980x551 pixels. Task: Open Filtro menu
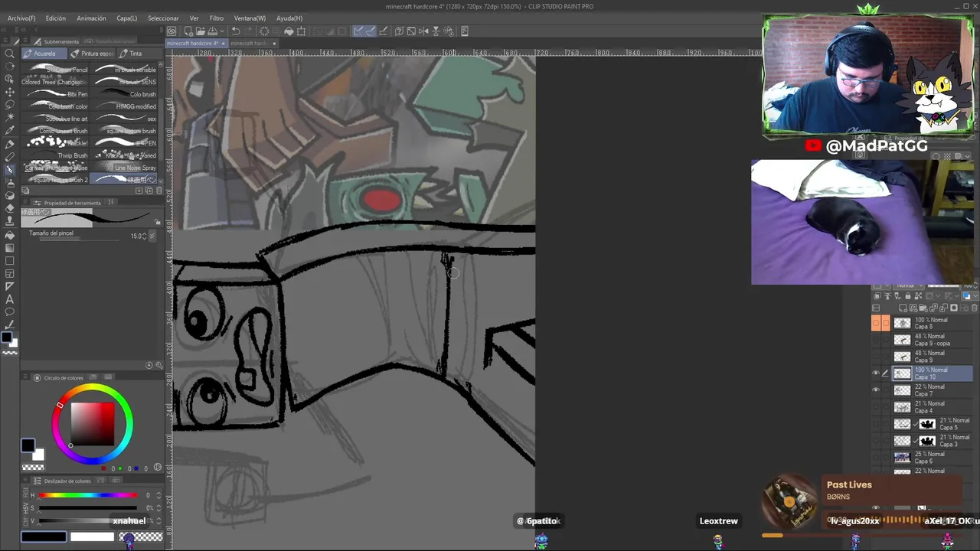point(217,18)
